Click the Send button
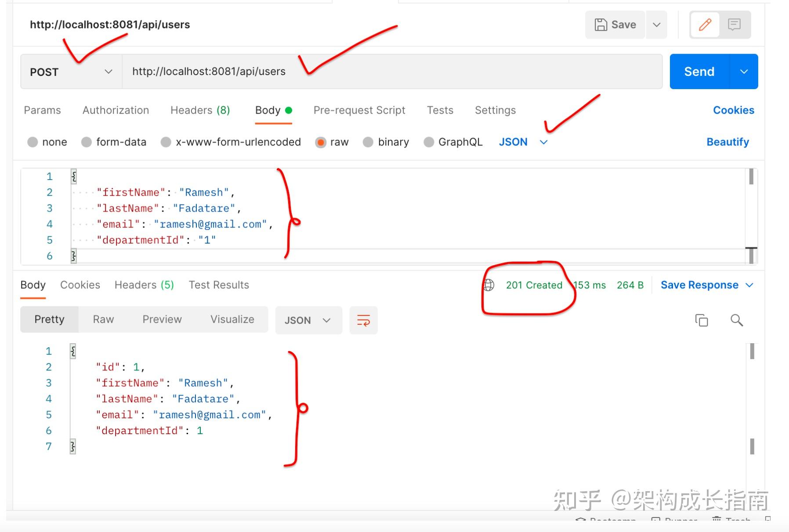The width and height of the screenshot is (789, 532). tap(699, 71)
